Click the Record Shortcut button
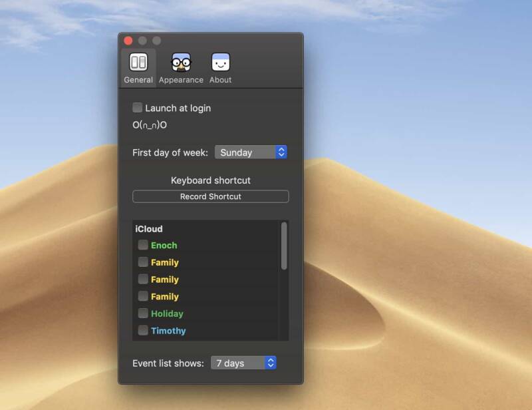Viewport: 532px width, 410px height. [x=211, y=196]
